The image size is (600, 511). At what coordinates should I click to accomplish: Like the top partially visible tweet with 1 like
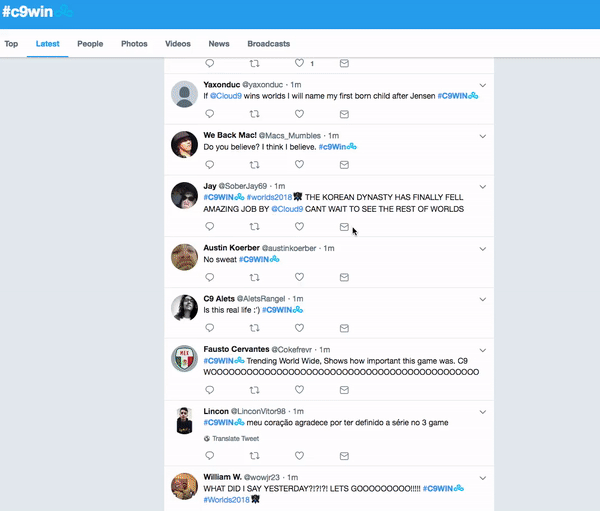pyautogui.click(x=299, y=63)
